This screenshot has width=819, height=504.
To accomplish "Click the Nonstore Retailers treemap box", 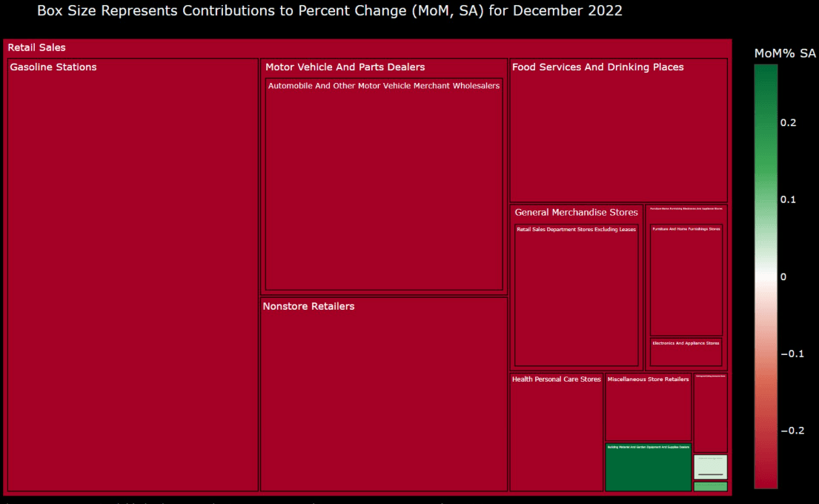I will 384,394.
